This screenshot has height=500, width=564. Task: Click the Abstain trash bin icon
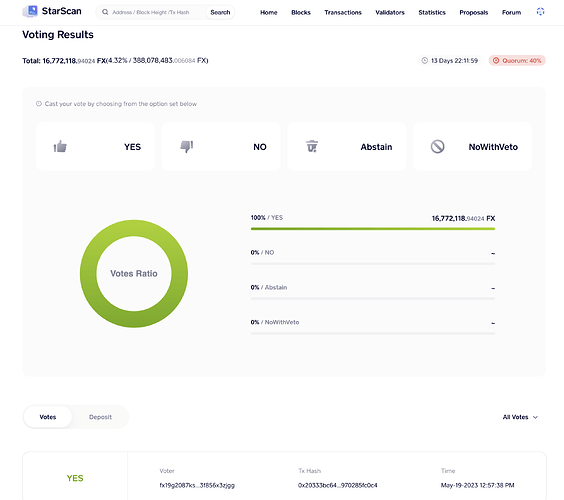(312, 146)
